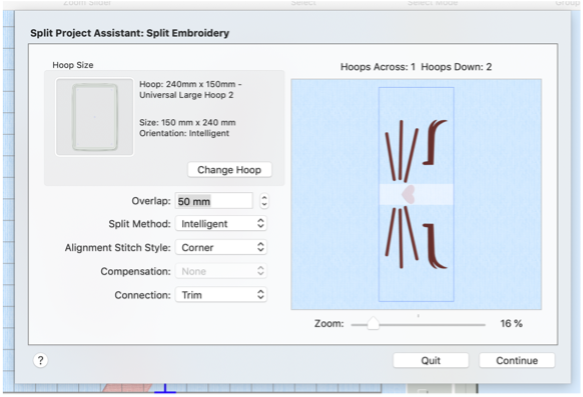Click the Hoop Size group label
583x397 pixels.
pyautogui.click(x=73, y=65)
